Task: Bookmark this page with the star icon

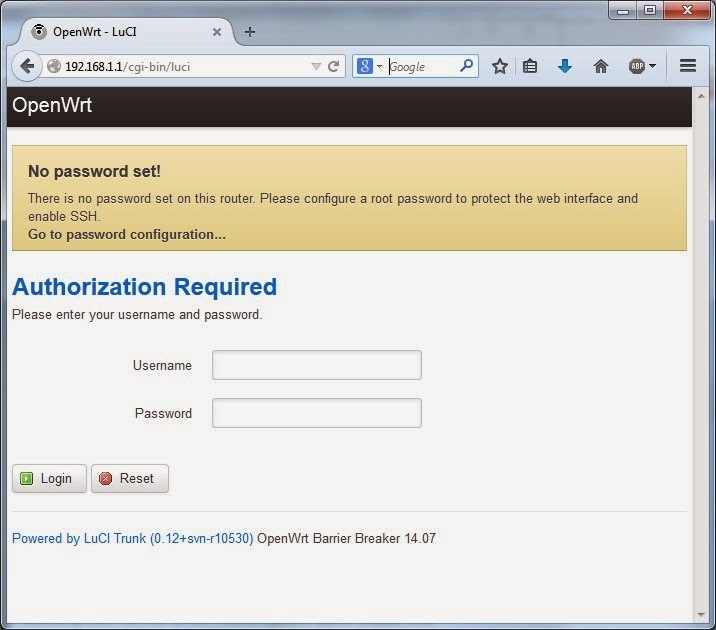Action: pos(500,67)
